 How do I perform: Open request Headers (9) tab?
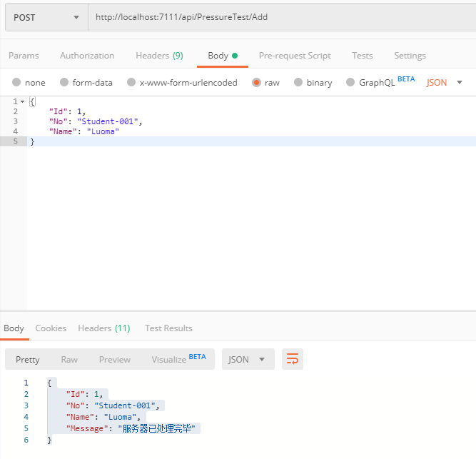pyautogui.click(x=159, y=56)
